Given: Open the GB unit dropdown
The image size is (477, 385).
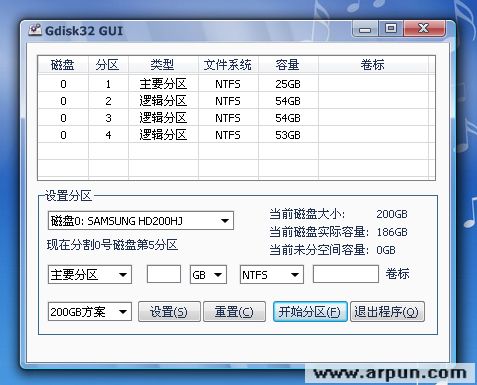Looking at the screenshot, I should tap(208, 275).
